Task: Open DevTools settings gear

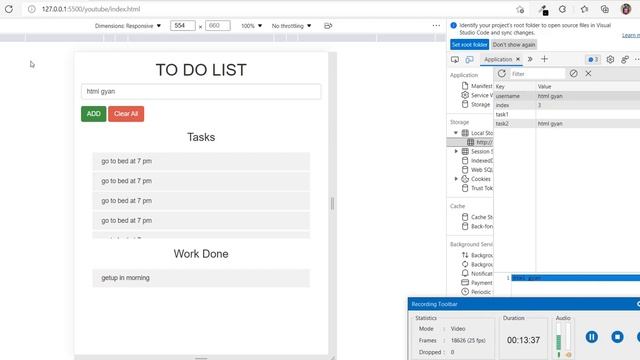Action: coord(610,60)
